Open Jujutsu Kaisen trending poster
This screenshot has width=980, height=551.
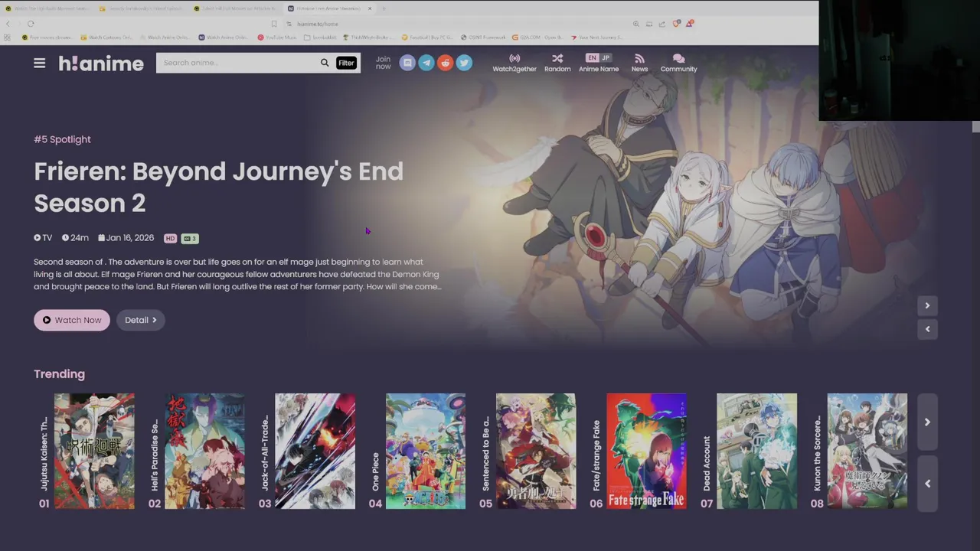point(94,451)
